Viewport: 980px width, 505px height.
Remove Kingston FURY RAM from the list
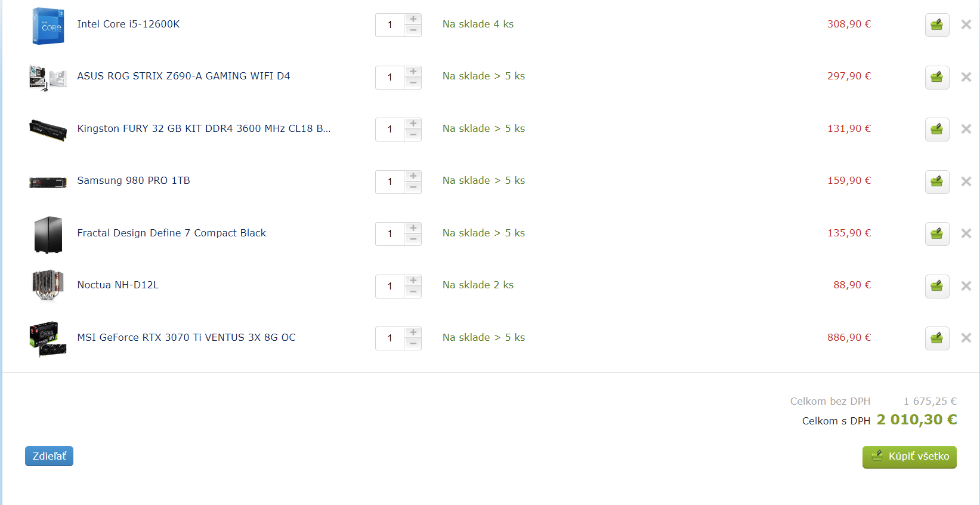click(x=966, y=129)
